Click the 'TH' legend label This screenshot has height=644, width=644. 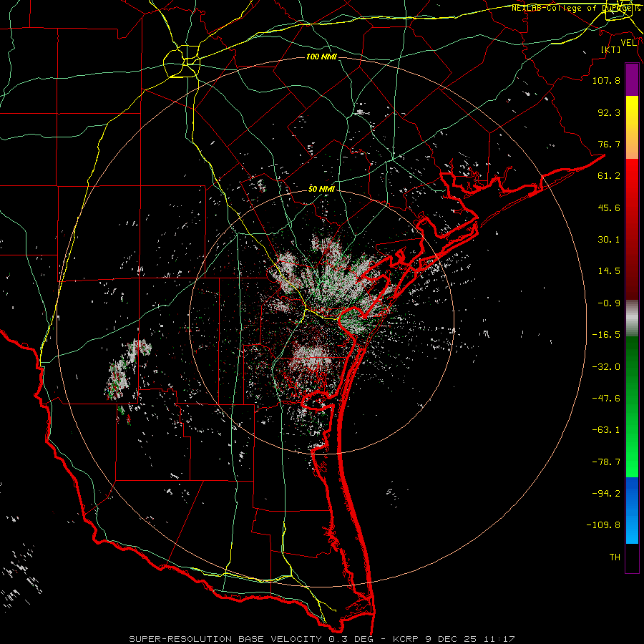[615, 557]
